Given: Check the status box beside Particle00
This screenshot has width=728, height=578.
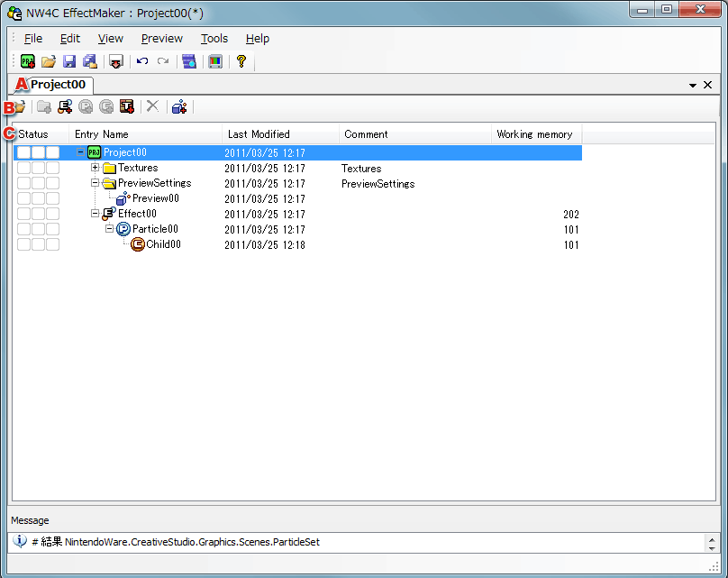Looking at the screenshot, I should (x=23, y=229).
